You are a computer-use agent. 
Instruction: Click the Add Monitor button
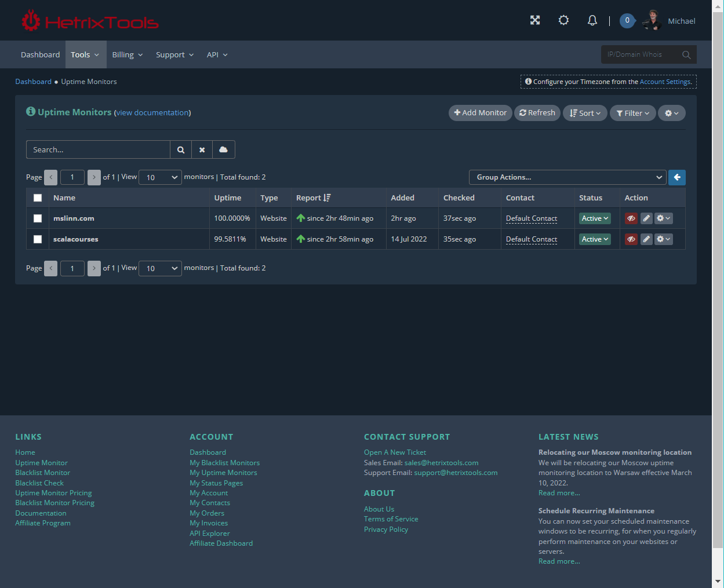[480, 113]
